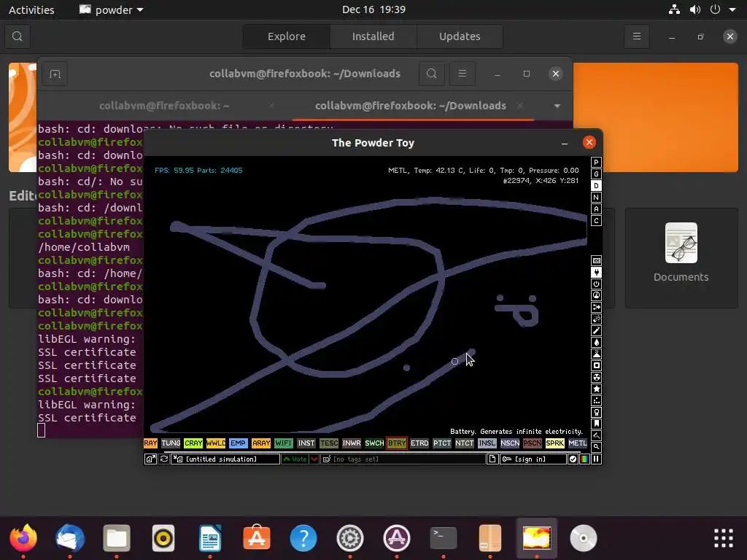This screenshot has height=560, width=747.
Task: Open renderer options rainbow icon
Action: click(x=584, y=459)
